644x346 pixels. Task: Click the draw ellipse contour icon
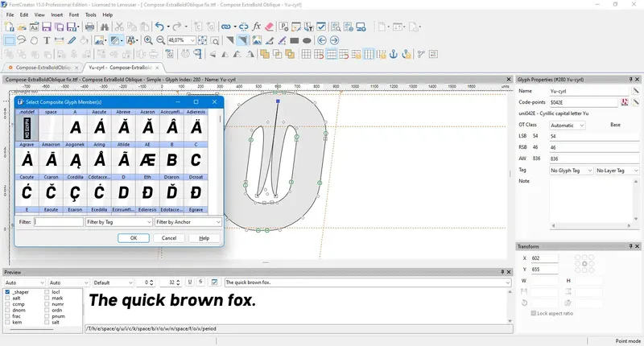click(x=307, y=40)
